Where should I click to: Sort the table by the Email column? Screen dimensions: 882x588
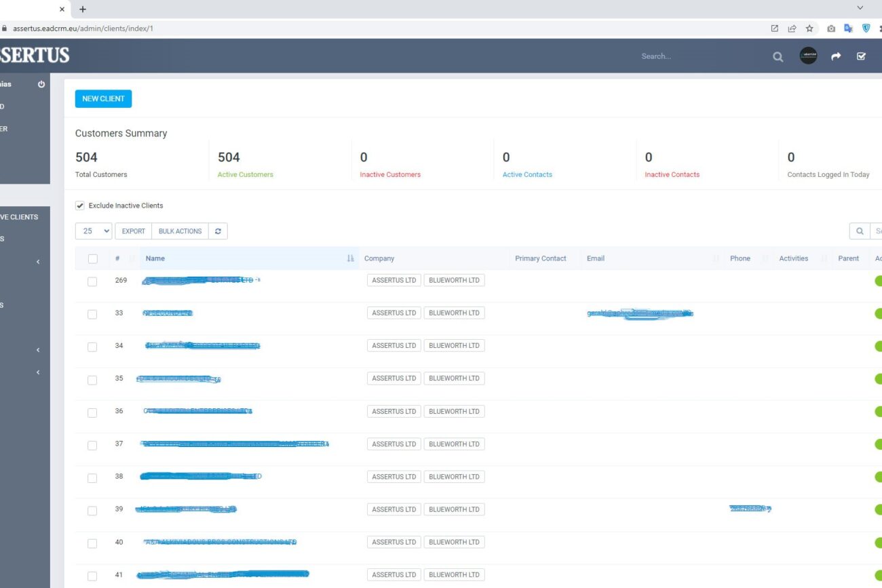coord(596,258)
